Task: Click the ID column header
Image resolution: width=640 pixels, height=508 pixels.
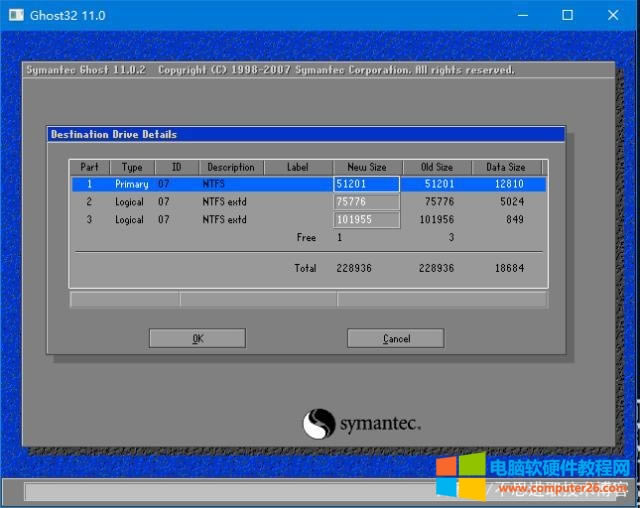Action: [176, 167]
